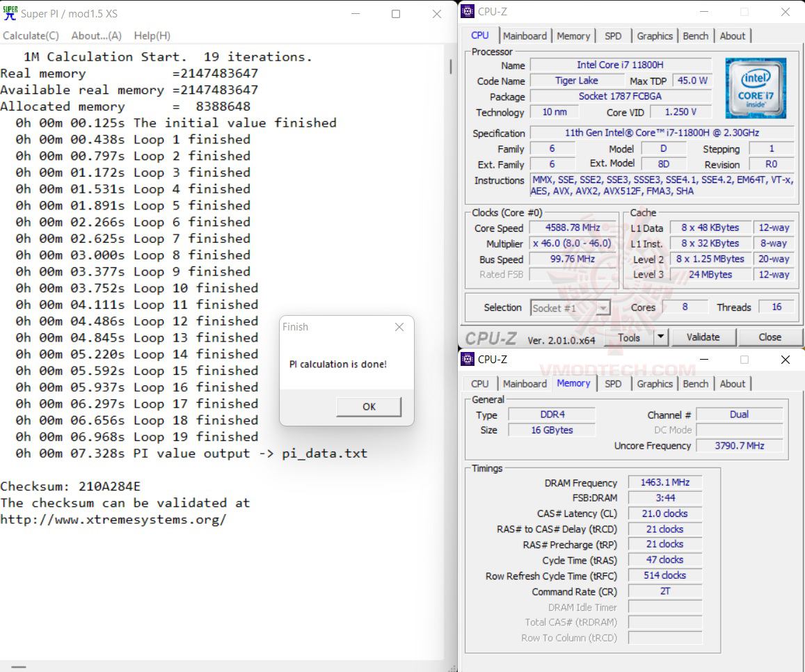Click the tRAS value 47 clocks
This screenshot has height=672, width=805.
pos(665,559)
